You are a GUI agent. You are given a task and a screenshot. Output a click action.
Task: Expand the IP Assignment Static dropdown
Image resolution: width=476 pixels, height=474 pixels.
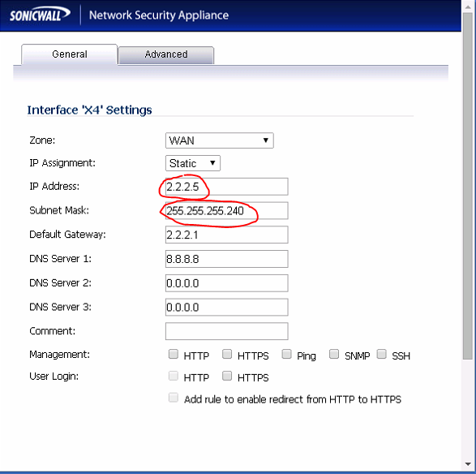click(193, 163)
